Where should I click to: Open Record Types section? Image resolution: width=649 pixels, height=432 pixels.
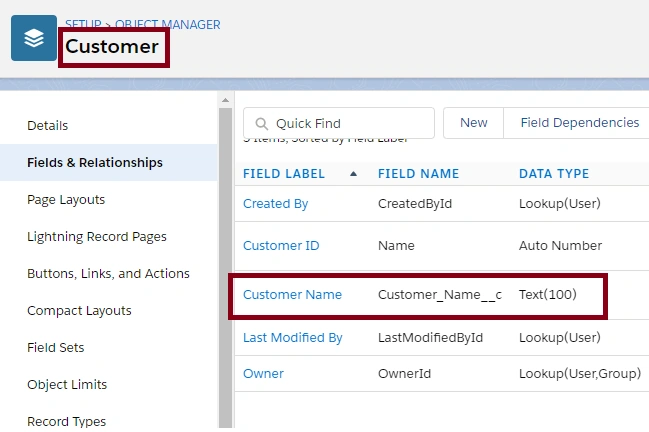[67, 422]
